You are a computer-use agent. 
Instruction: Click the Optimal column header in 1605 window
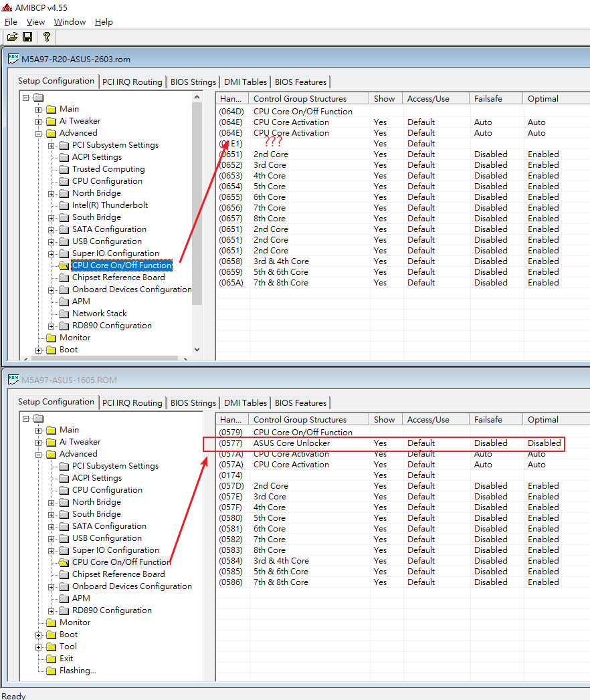click(x=557, y=420)
